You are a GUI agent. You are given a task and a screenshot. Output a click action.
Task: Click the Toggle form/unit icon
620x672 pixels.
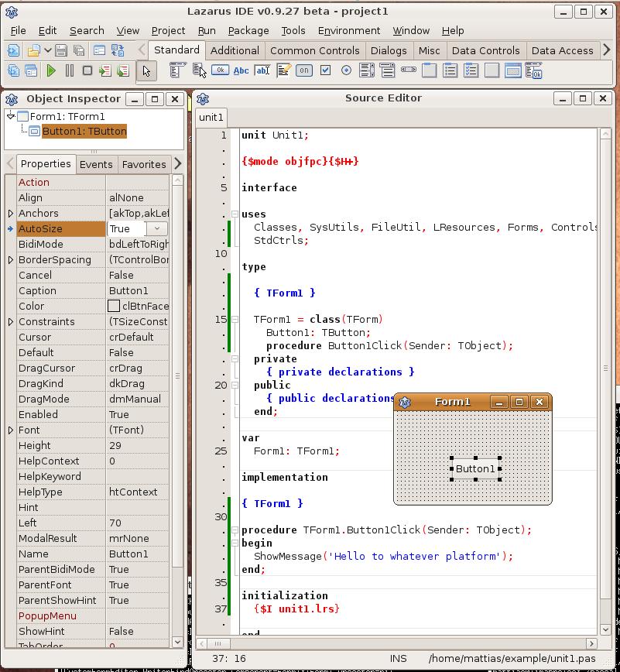pyautogui.click(x=118, y=51)
